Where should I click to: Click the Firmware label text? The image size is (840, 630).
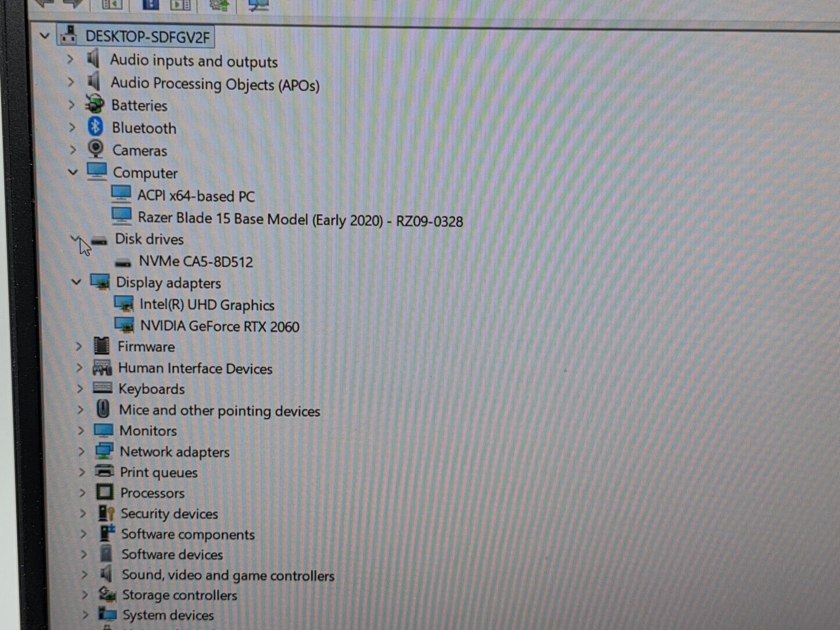point(146,347)
